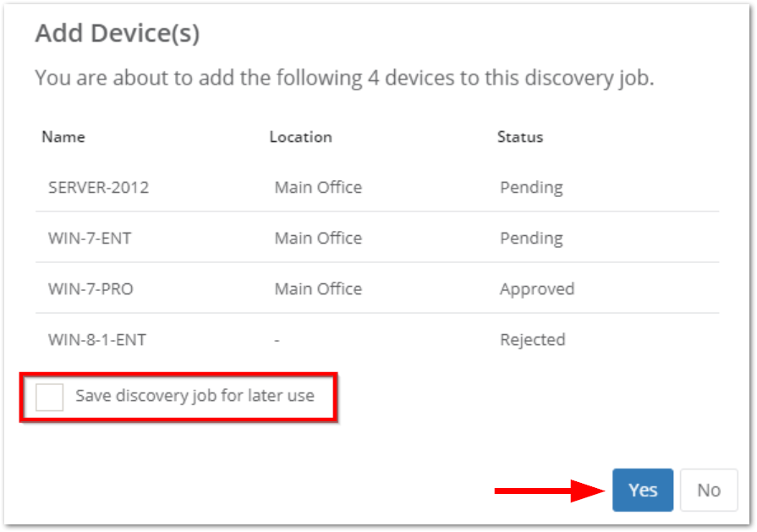This screenshot has height=532, width=757.
Task: Click the 4 devices confirmation message text
Action: tap(344, 79)
